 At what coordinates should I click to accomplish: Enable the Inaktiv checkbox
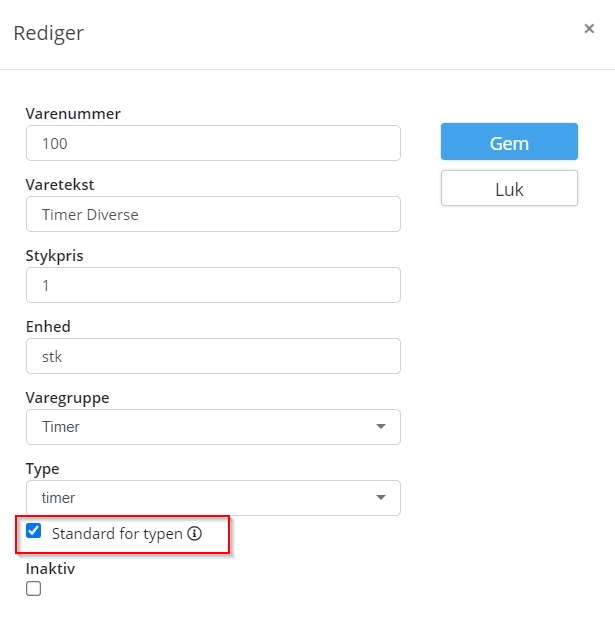tap(34, 588)
